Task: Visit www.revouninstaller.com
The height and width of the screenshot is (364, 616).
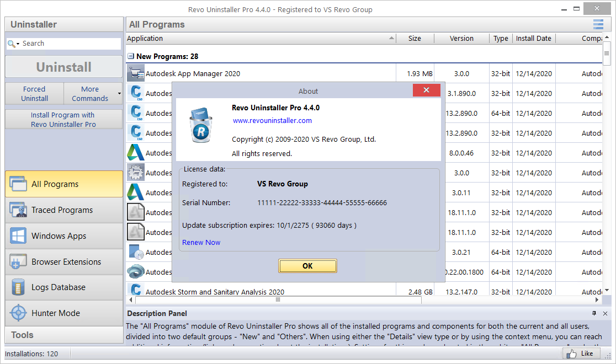Action: coord(272,120)
